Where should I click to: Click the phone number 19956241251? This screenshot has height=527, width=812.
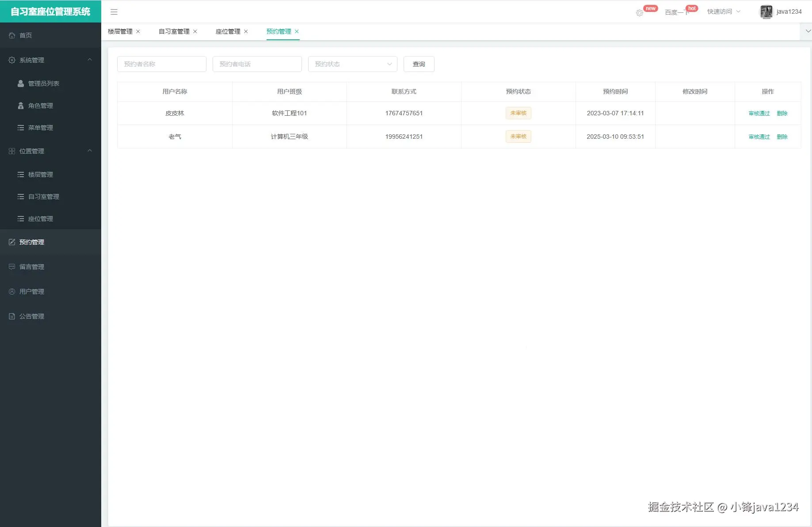click(x=404, y=136)
